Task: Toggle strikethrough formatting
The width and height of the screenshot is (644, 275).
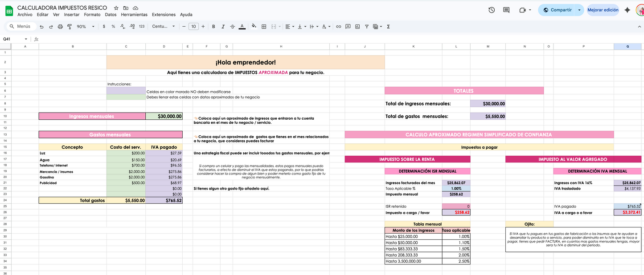Action: [x=232, y=26]
